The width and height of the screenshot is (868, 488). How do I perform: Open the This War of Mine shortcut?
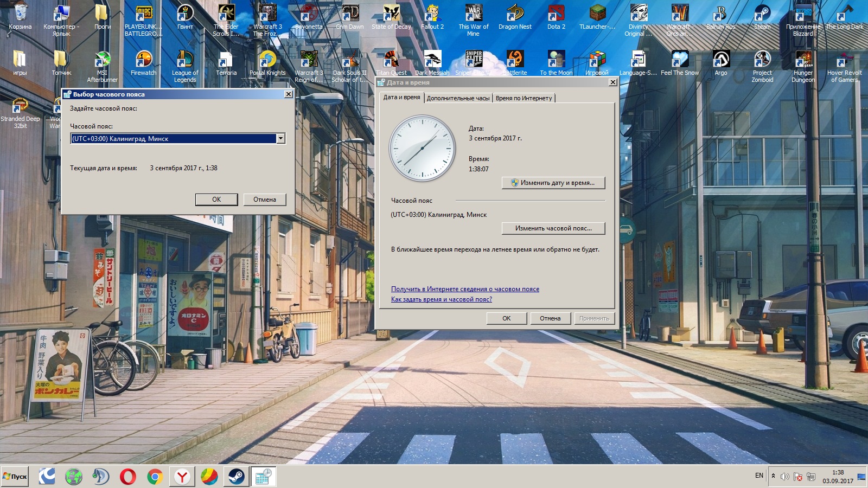pos(474,19)
